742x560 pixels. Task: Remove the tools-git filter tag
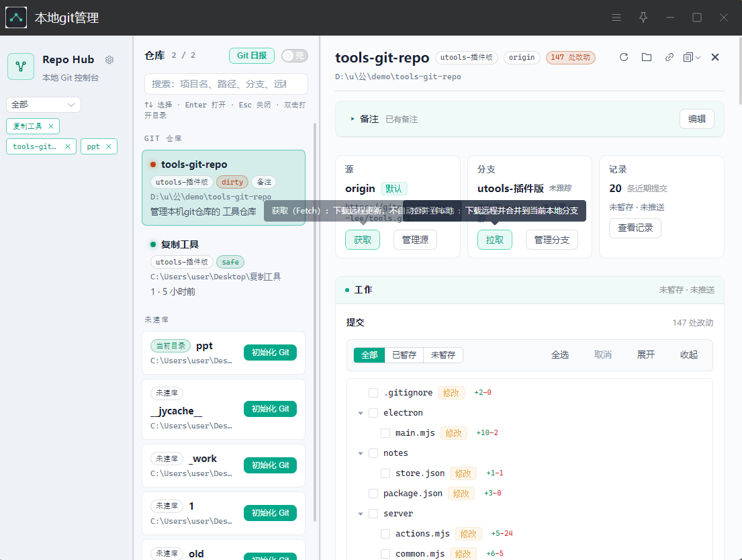point(68,147)
